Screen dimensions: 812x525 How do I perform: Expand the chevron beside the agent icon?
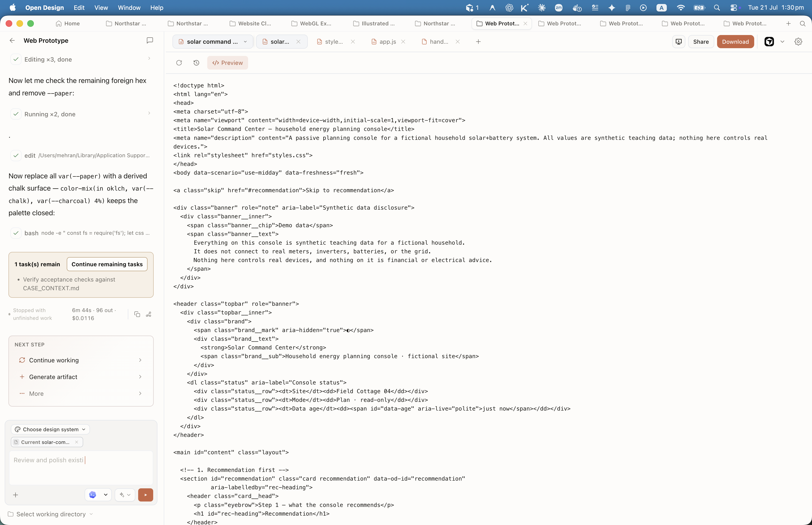(x=782, y=42)
